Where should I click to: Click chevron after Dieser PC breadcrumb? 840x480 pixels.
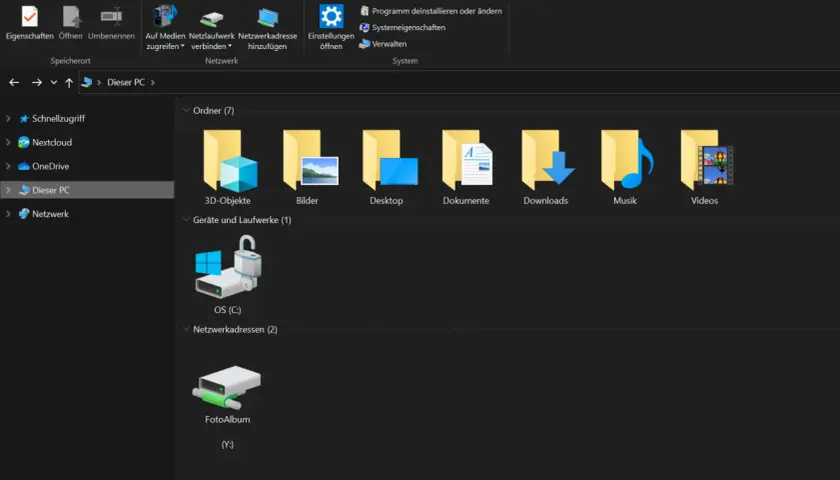[153, 82]
